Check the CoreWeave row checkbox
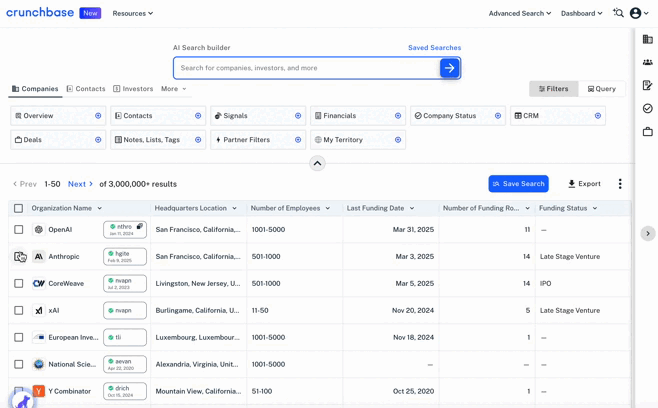 pyautogui.click(x=18, y=283)
